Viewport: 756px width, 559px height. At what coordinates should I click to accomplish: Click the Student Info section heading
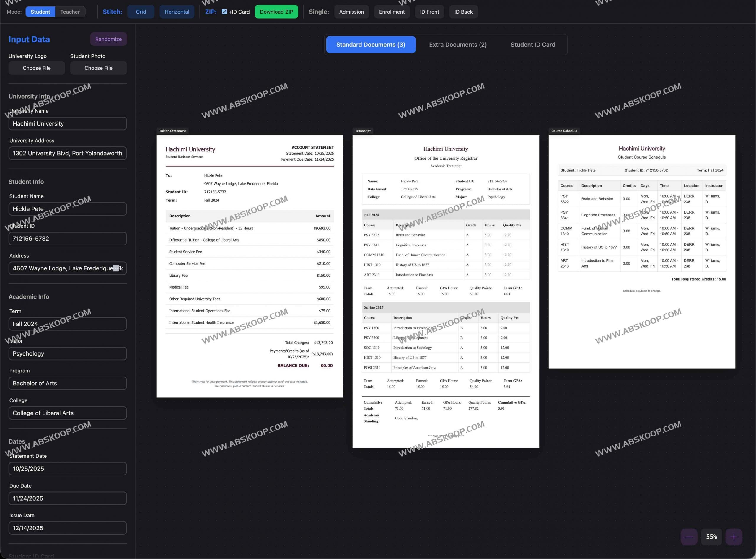point(26,182)
